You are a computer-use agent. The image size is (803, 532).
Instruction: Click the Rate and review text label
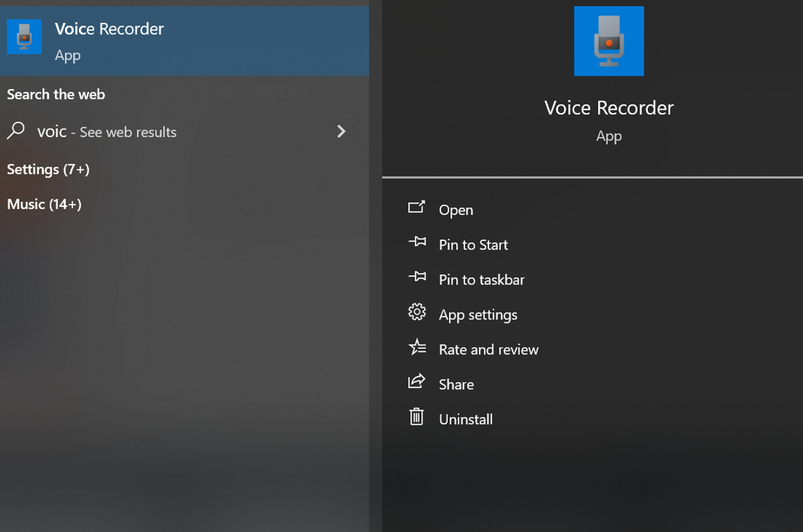488,349
